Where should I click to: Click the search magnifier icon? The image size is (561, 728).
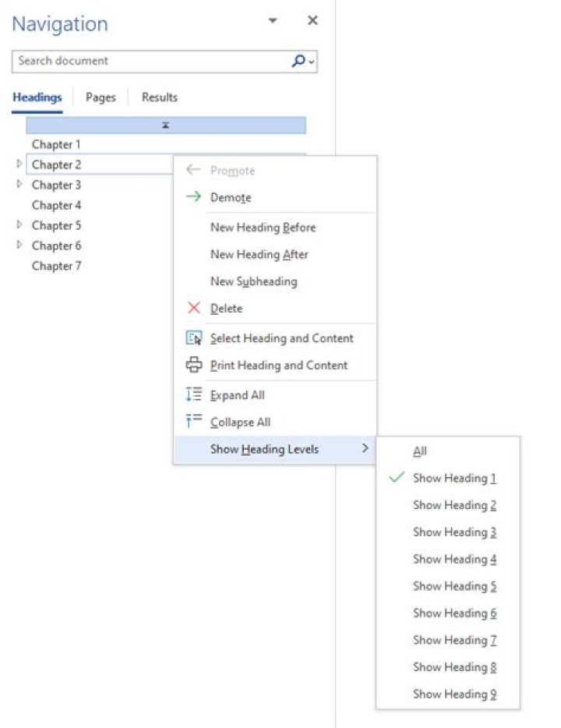[x=298, y=61]
